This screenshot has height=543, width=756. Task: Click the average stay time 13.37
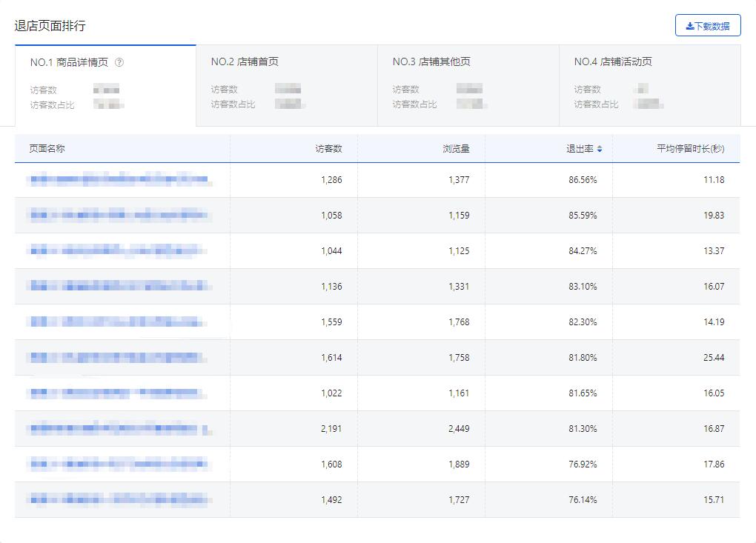click(x=714, y=250)
